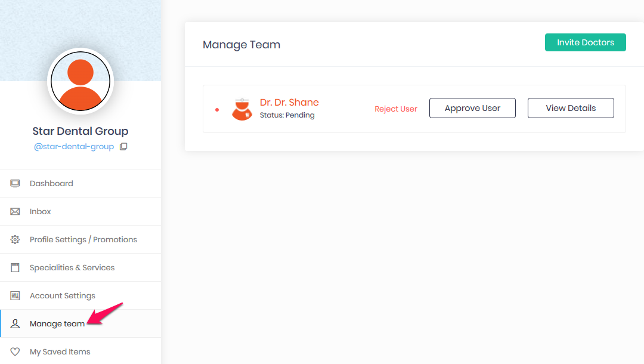This screenshot has height=364, width=644.
Task: View Details for Dr. Shane
Action: (x=571, y=108)
